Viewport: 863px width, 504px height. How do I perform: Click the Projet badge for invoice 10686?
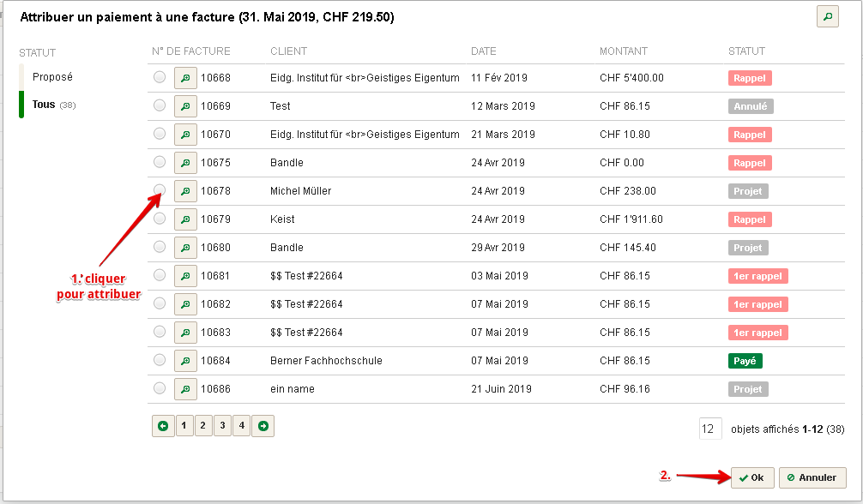(748, 389)
